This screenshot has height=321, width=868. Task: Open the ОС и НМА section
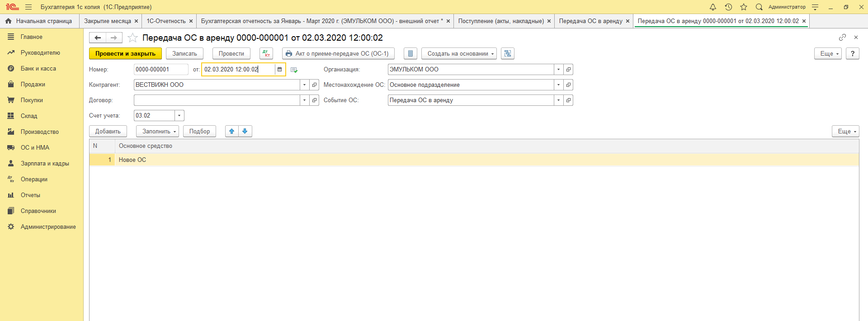click(x=35, y=147)
